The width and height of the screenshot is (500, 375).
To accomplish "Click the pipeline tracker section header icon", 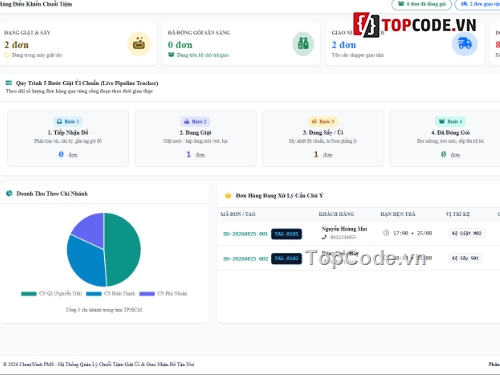I will click(9, 83).
